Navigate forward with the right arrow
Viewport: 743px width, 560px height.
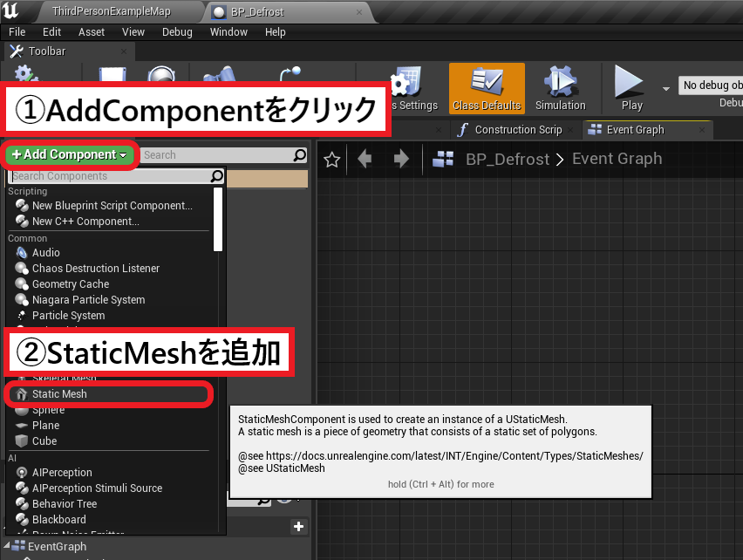click(401, 159)
